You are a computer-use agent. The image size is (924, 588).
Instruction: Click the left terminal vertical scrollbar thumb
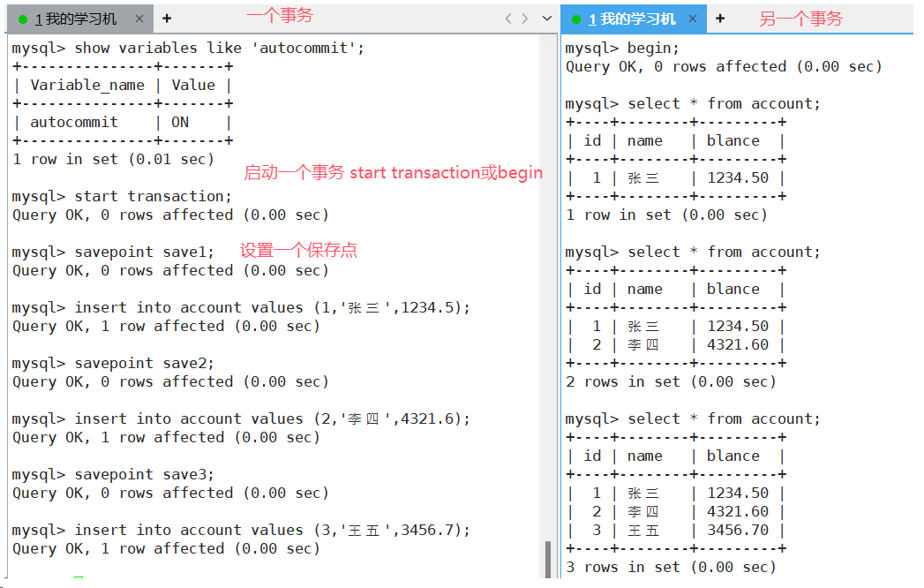(548, 559)
